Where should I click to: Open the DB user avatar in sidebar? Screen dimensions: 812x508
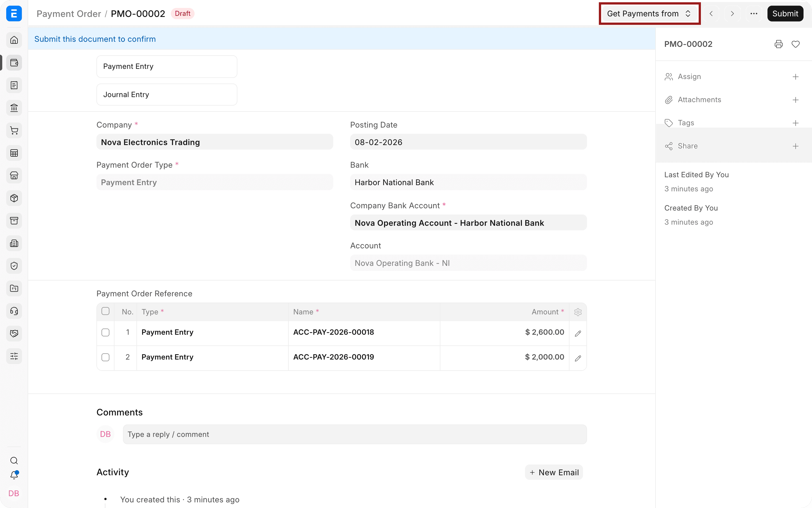pos(14,493)
